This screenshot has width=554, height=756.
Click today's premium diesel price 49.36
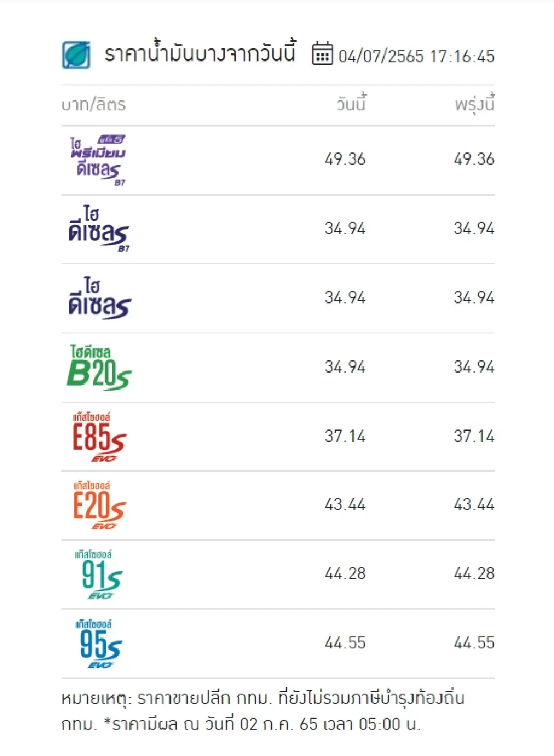pos(345,159)
